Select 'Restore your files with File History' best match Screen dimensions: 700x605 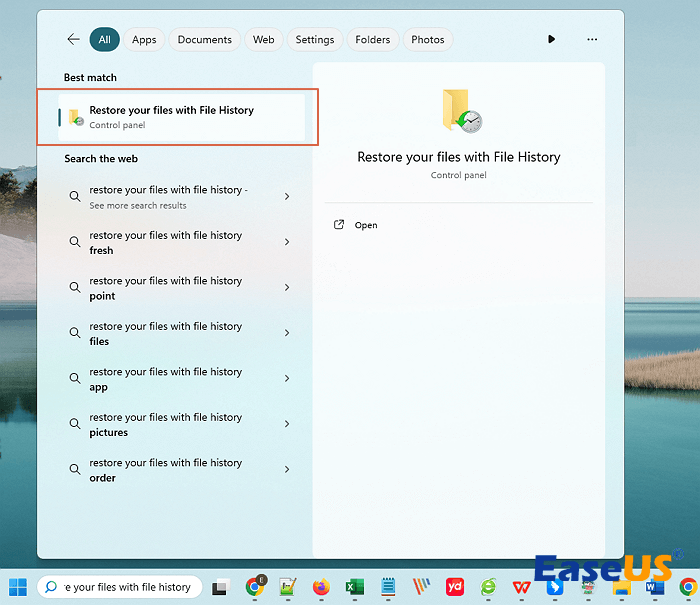pos(180,117)
